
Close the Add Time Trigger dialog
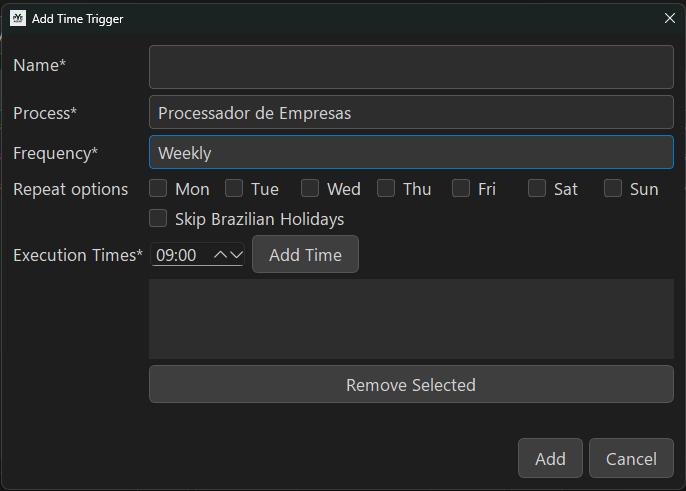click(x=669, y=18)
